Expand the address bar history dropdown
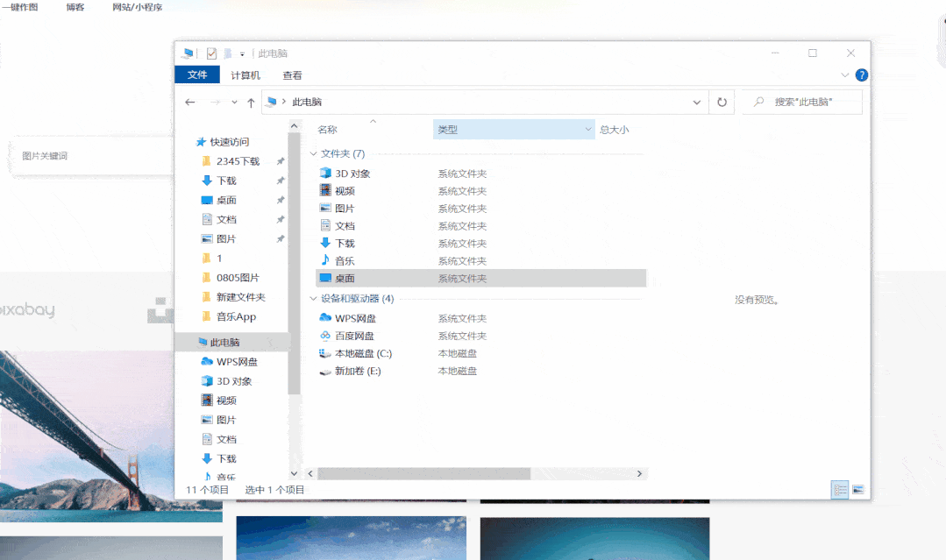The image size is (946, 560). tap(697, 102)
